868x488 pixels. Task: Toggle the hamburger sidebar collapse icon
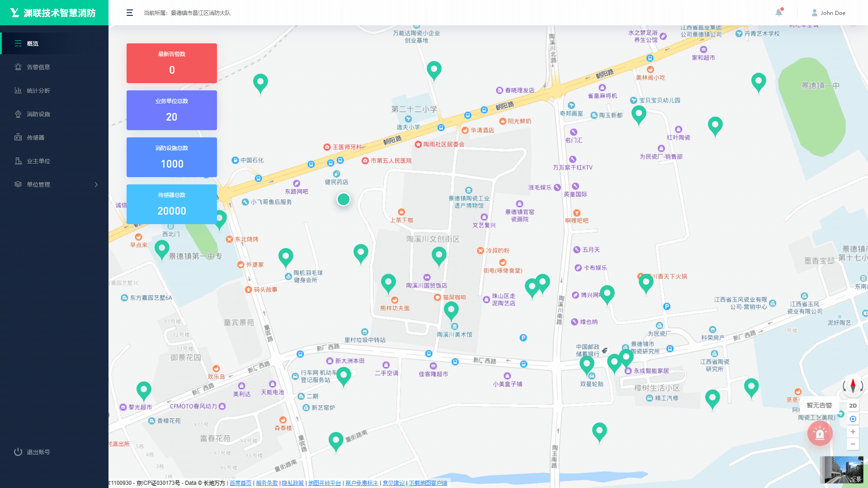130,13
